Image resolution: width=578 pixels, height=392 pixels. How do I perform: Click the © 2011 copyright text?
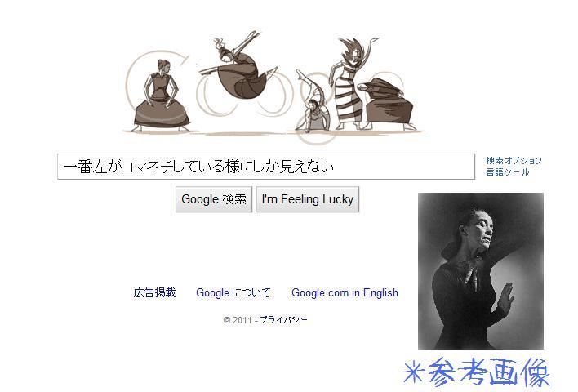click(238, 319)
